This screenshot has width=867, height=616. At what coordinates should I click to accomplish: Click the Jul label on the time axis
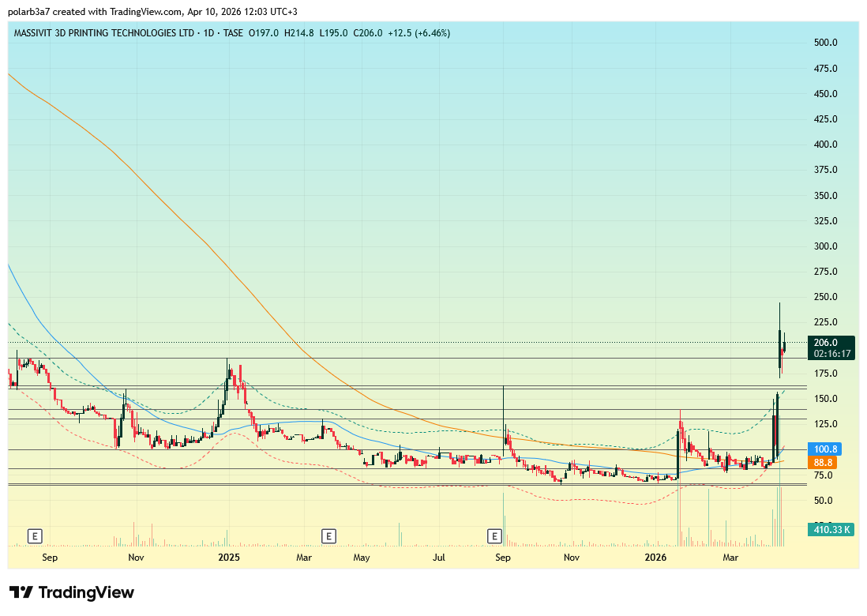point(438,558)
